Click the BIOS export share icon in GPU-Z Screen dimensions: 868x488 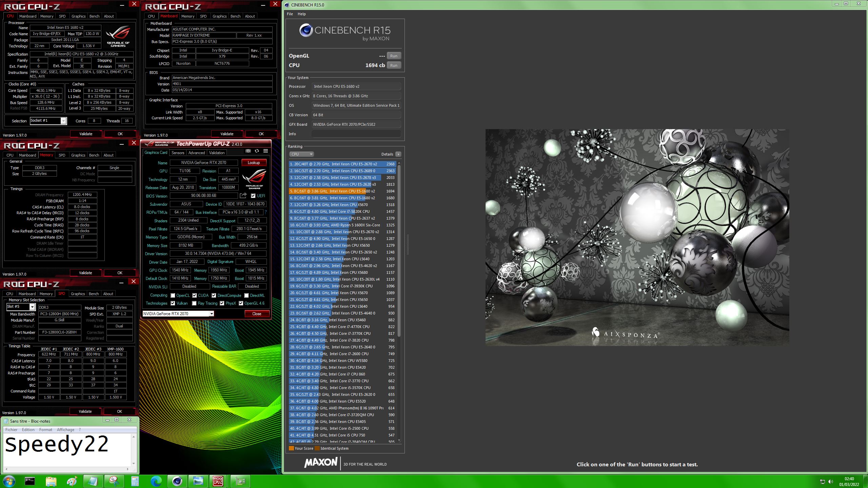click(x=243, y=196)
